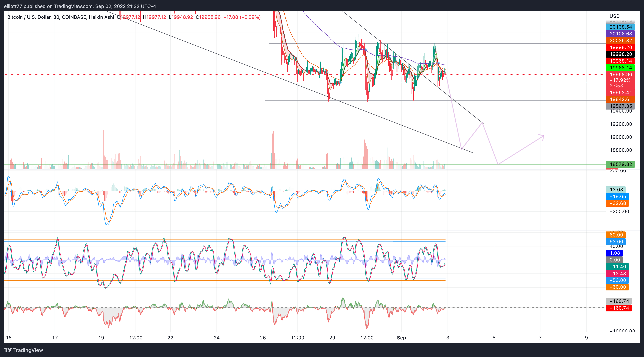Click the '5' date on the time axis
Viewport: 644px width, 357px height.
click(494, 338)
